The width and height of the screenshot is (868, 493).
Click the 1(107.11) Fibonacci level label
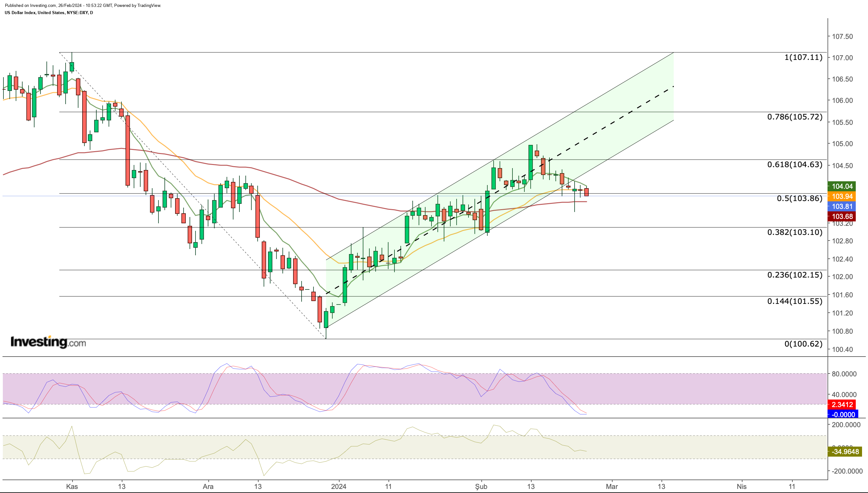click(803, 57)
